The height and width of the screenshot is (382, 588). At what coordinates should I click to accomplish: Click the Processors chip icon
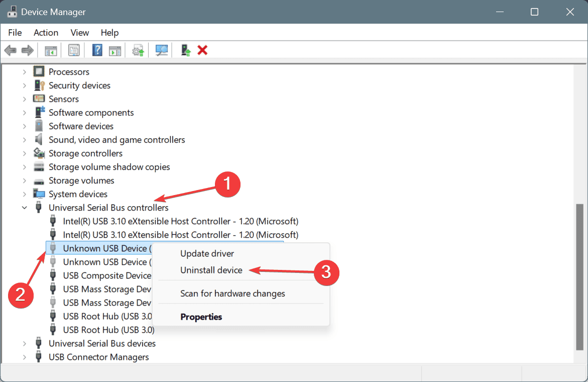point(39,71)
